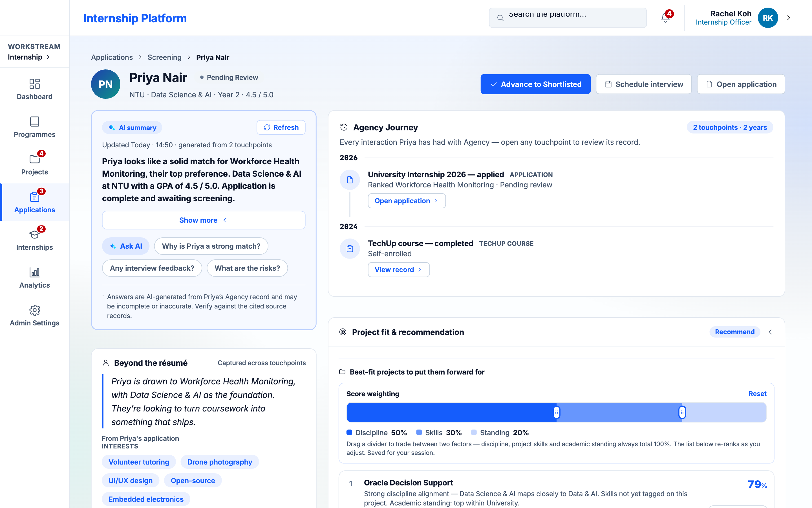This screenshot has height=508, width=812.
Task: Click the Recommend badge
Action: 734,332
